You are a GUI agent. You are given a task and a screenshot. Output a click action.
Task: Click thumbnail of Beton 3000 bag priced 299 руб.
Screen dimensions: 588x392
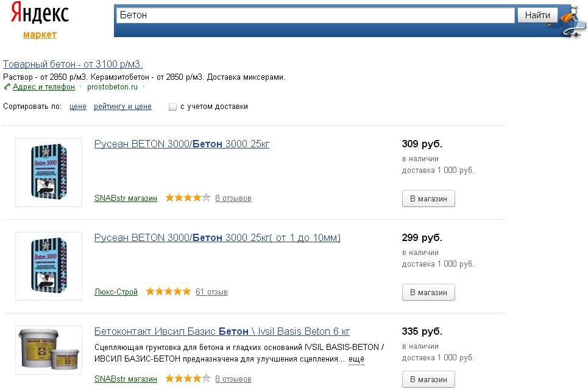[49, 266]
